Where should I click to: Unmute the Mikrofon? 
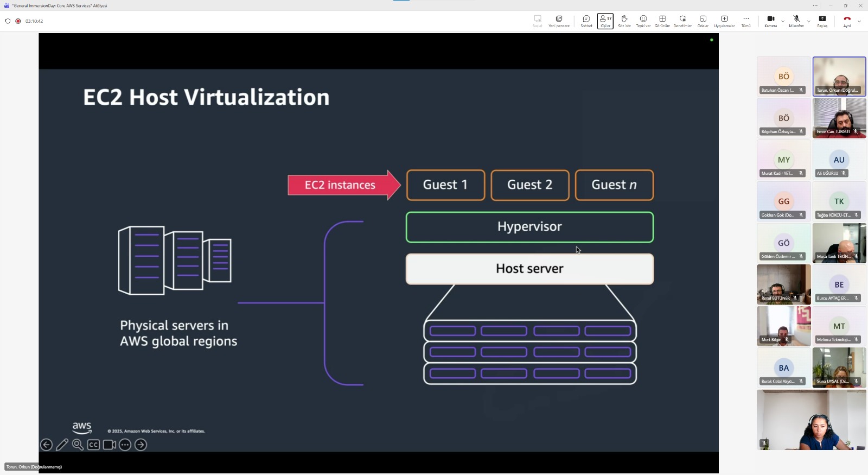796,21
